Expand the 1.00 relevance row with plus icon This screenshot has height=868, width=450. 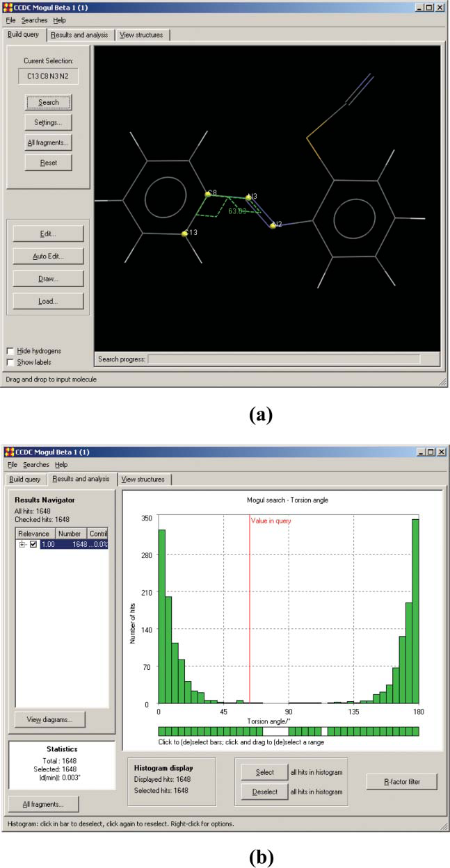(22, 544)
